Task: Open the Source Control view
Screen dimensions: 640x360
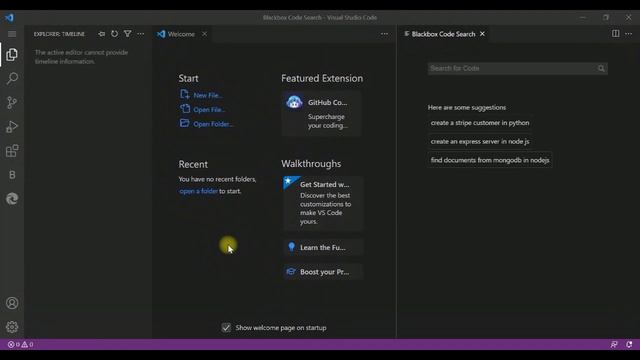Action: 12,102
